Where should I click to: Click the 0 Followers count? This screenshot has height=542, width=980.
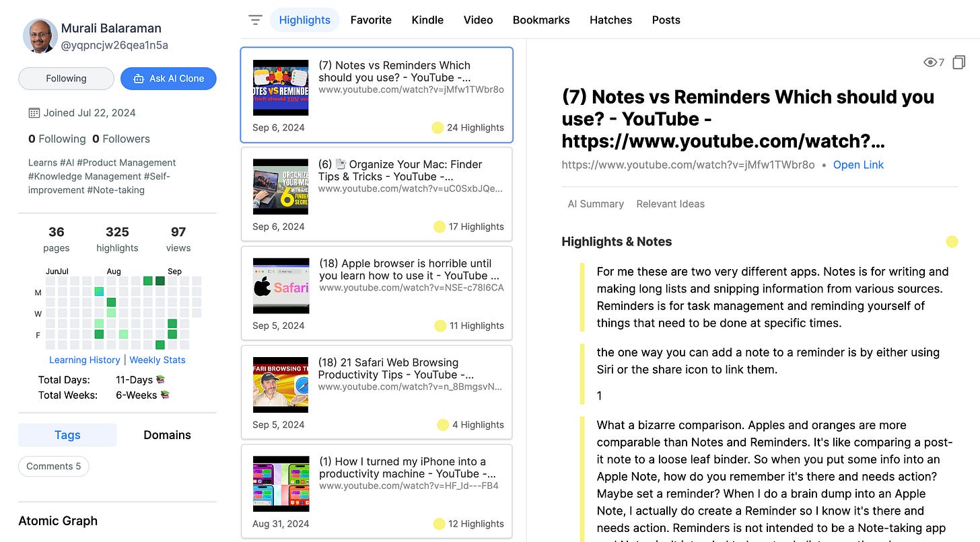(121, 139)
